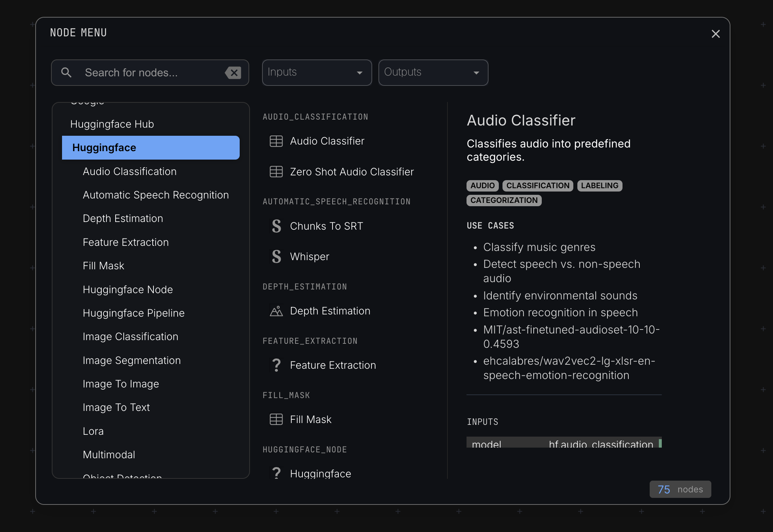Click the Audio Classifier table icon
The height and width of the screenshot is (532, 773).
(x=276, y=141)
